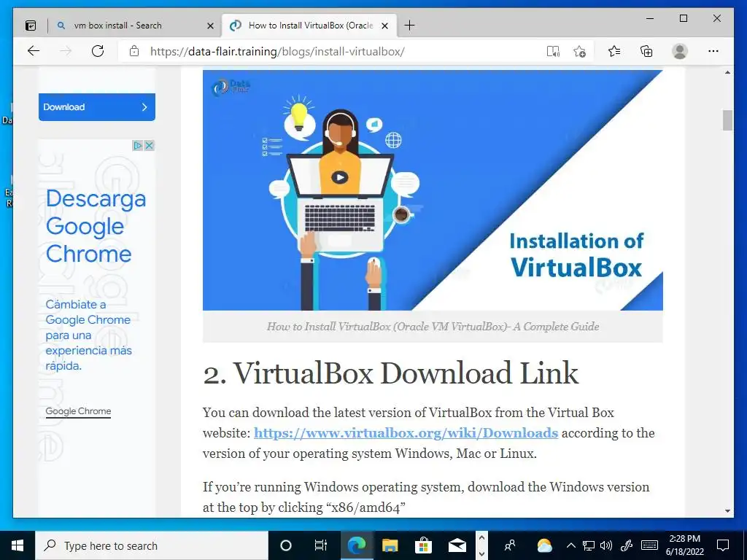The image size is (747, 560).
Task: Click the volume speaker tray icon
Action: pyautogui.click(x=606, y=545)
